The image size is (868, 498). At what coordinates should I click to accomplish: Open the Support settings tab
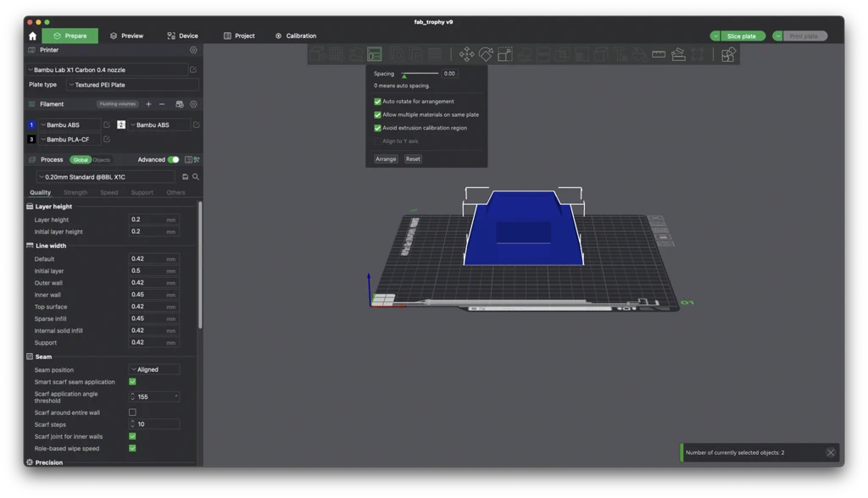142,192
